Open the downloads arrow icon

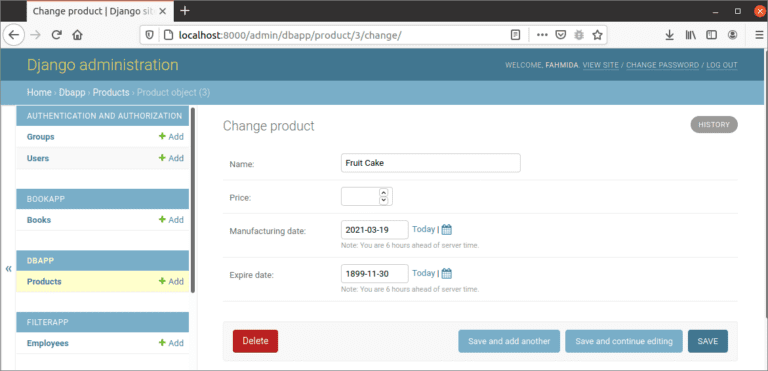669,35
